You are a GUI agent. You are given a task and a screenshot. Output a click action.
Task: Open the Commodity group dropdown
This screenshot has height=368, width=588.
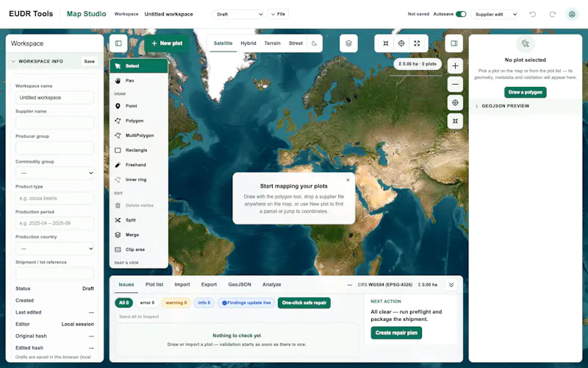(54, 173)
